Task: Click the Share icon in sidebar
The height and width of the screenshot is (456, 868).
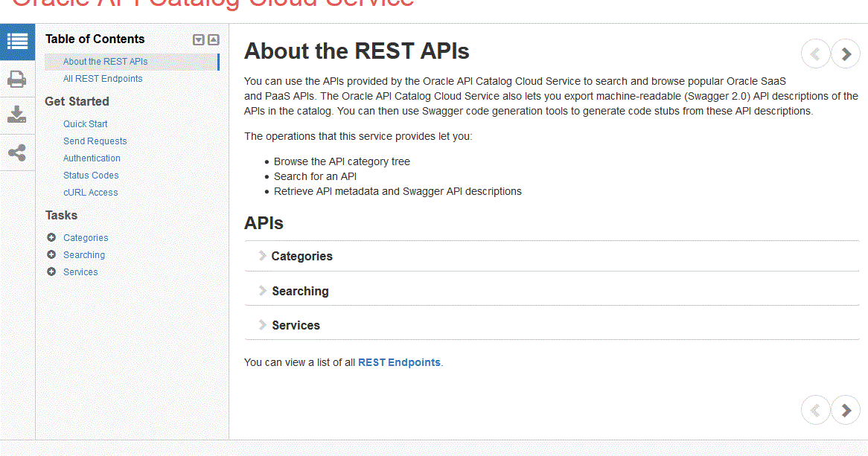Action: [17, 153]
